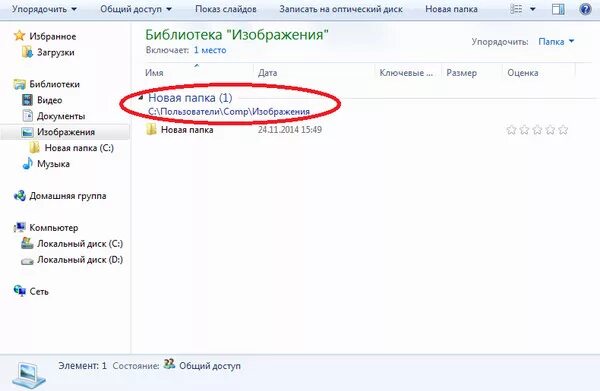Image resolution: width=600 pixels, height=391 pixels.
Task: Open Сеть label in sidebar
Action: pos(39,292)
